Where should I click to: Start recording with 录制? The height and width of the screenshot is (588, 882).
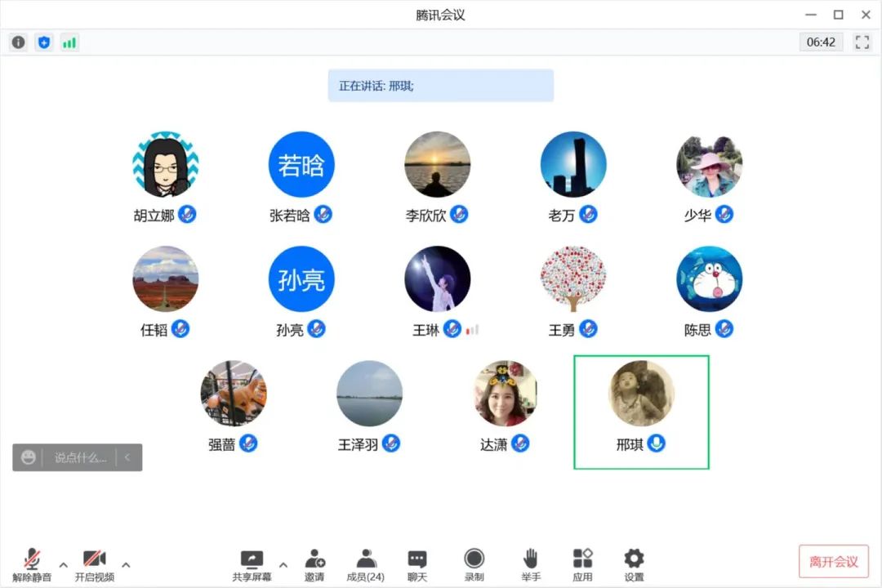click(x=474, y=565)
